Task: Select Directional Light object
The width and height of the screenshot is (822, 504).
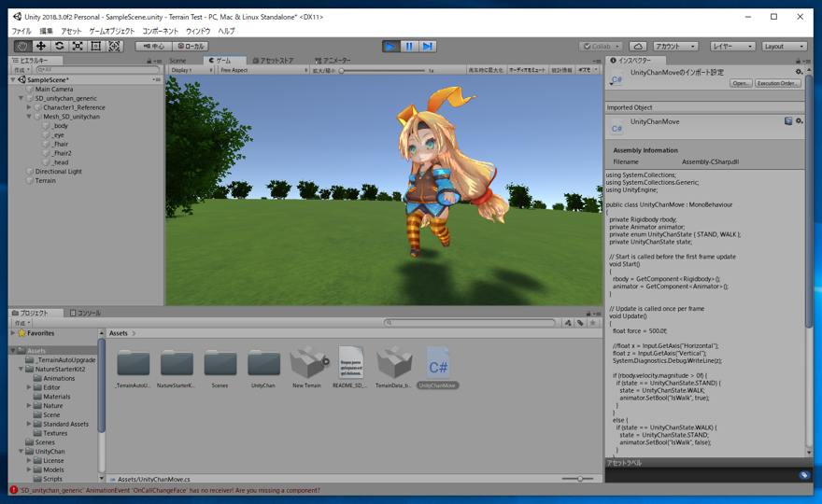Action: click(58, 172)
